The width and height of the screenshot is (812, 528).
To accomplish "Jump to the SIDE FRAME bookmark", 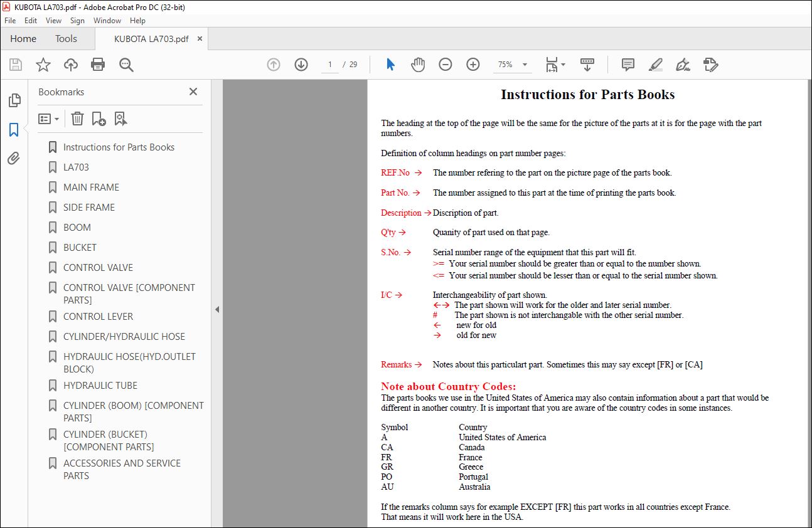I will tap(89, 208).
